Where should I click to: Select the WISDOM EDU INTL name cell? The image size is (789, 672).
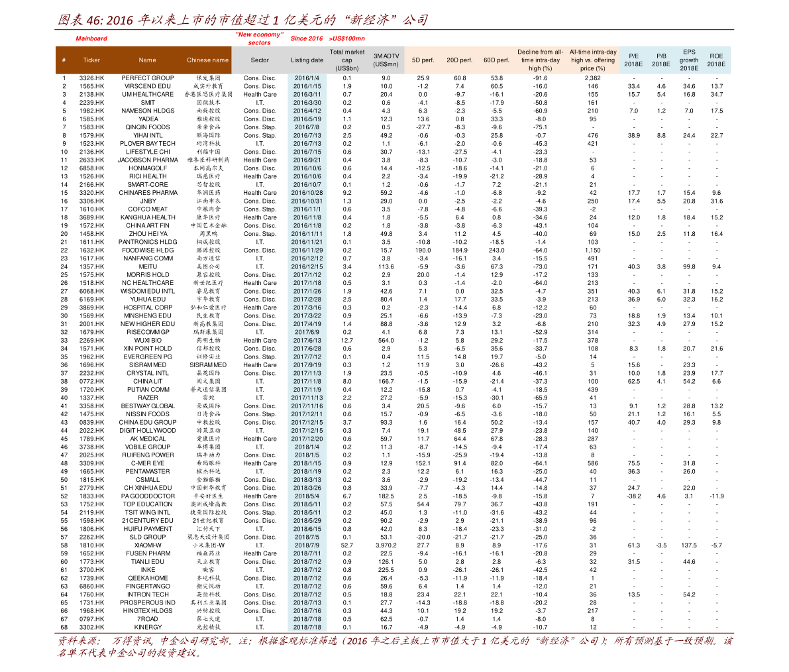[x=148, y=291]
